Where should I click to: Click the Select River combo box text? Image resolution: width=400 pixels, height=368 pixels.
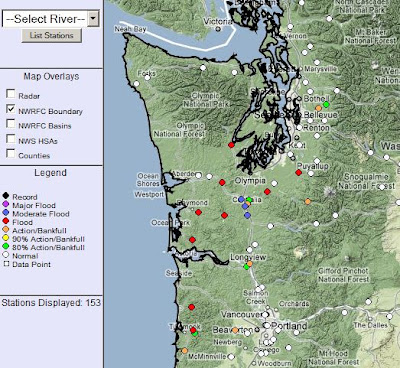(45, 19)
